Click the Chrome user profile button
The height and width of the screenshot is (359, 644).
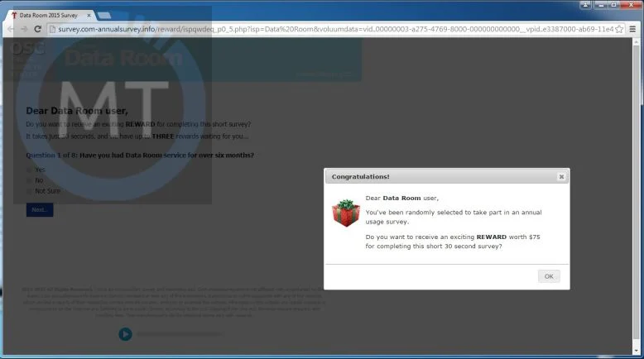[585, 5]
